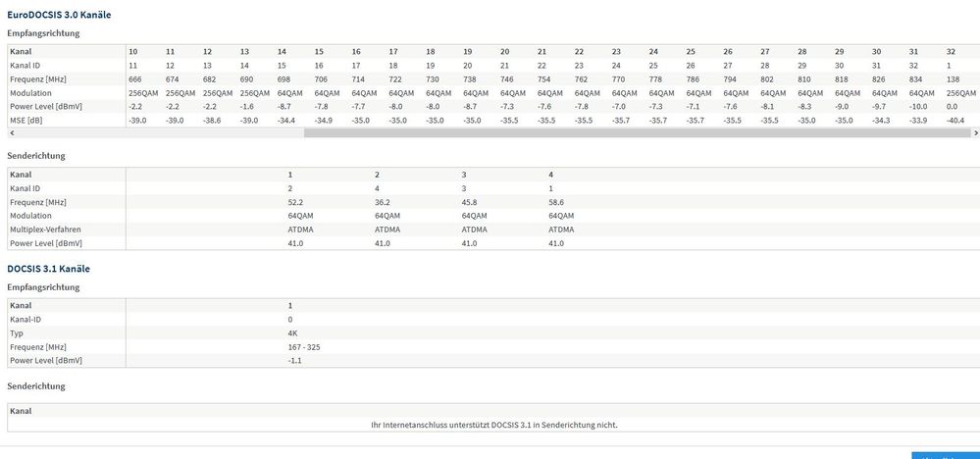The height and width of the screenshot is (459, 980).
Task: Select the frequency value 690
Action: click(247, 78)
